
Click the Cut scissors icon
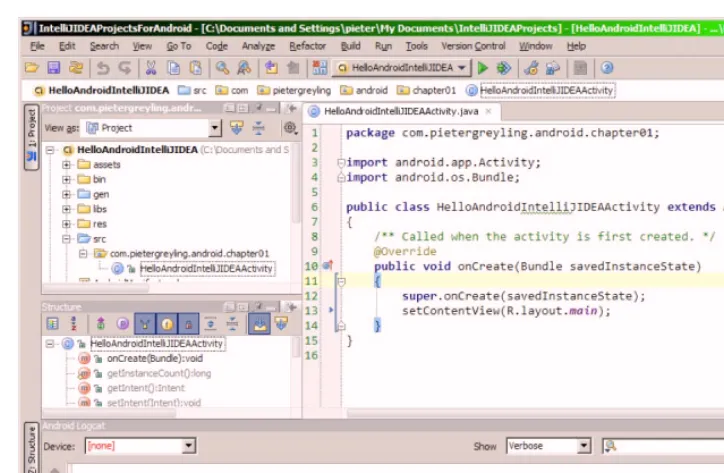151,68
